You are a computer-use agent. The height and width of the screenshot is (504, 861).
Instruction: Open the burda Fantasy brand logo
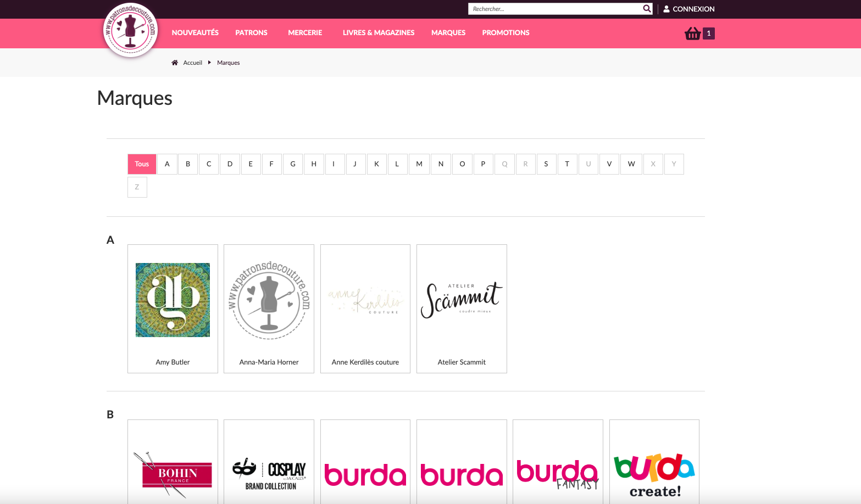click(558, 475)
